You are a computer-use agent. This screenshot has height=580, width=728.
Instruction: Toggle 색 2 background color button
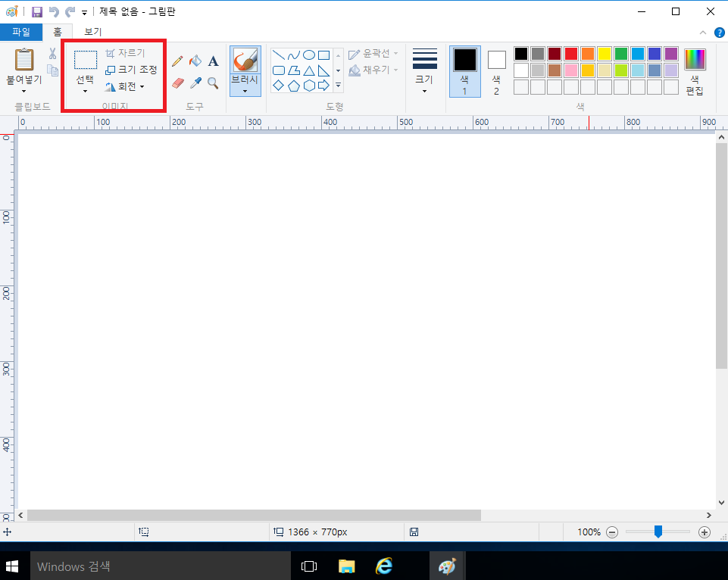[496, 71]
